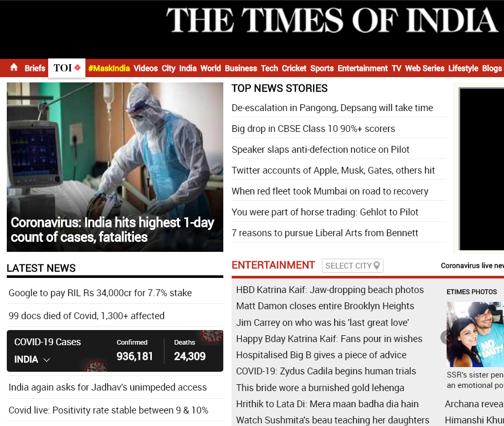Viewport: 504px width, 426px height.
Task: Open the Tech section
Action: pos(269,68)
